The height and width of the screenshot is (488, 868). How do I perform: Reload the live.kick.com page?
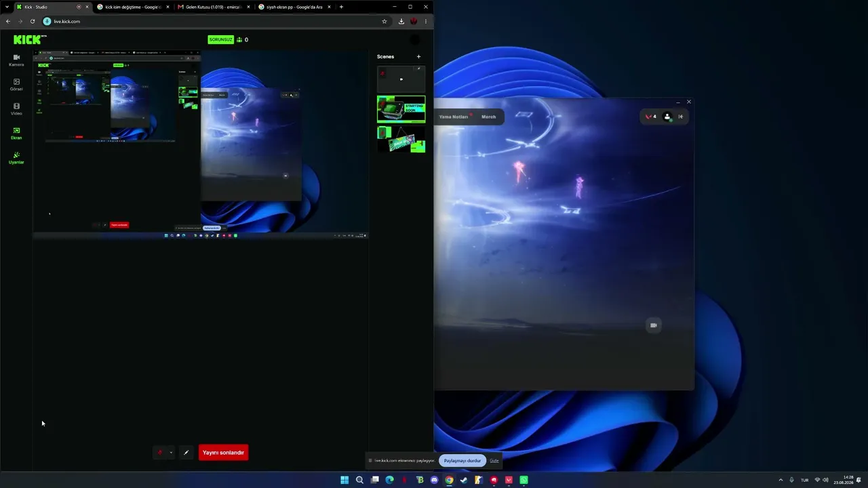click(33, 22)
